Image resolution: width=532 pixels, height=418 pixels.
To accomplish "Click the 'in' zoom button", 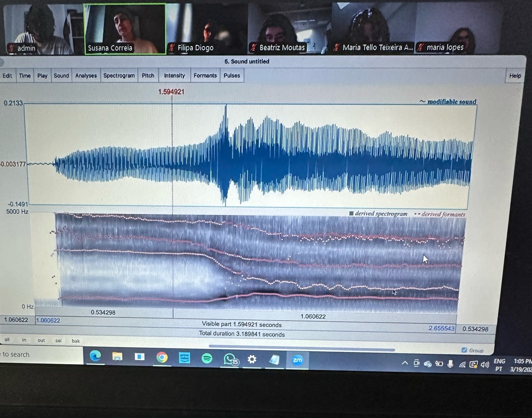I will click(x=24, y=340).
